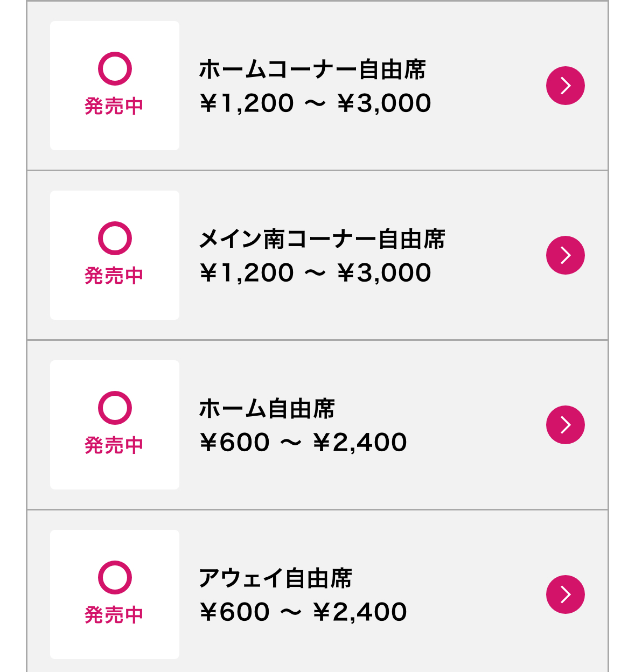The width and height of the screenshot is (635, 672).
Task: Click 発売中 label in アウェイ自由席 row
Action: 114,615
